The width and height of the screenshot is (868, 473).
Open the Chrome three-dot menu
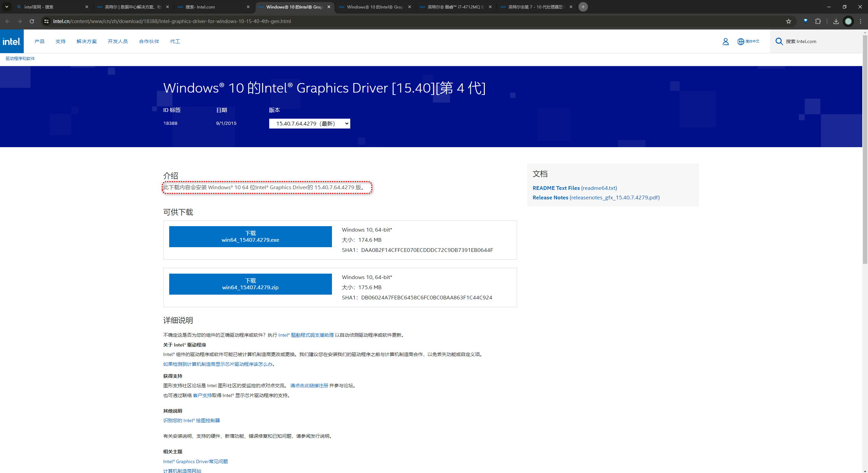(x=861, y=21)
